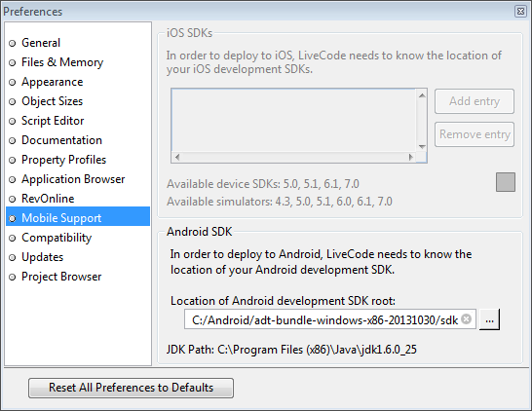This screenshot has height=411, width=532.
Task: Click Reset All Preferences to Defaults
Action: (131, 388)
